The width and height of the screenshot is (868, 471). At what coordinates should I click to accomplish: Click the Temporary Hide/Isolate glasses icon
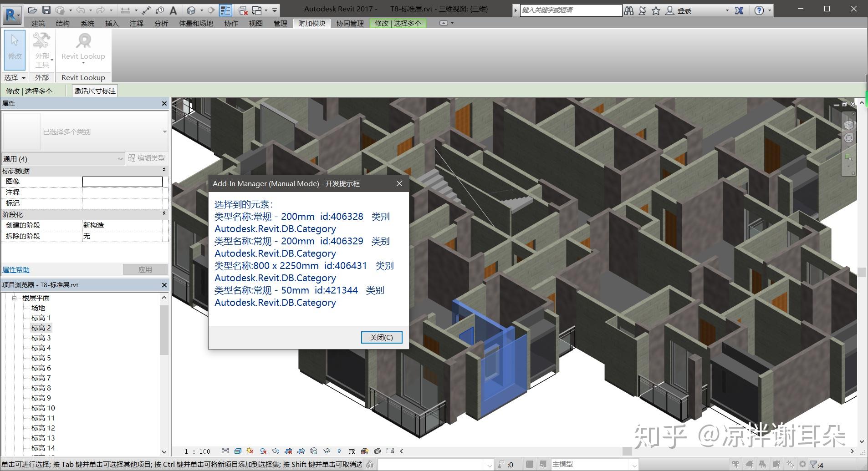click(326, 451)
